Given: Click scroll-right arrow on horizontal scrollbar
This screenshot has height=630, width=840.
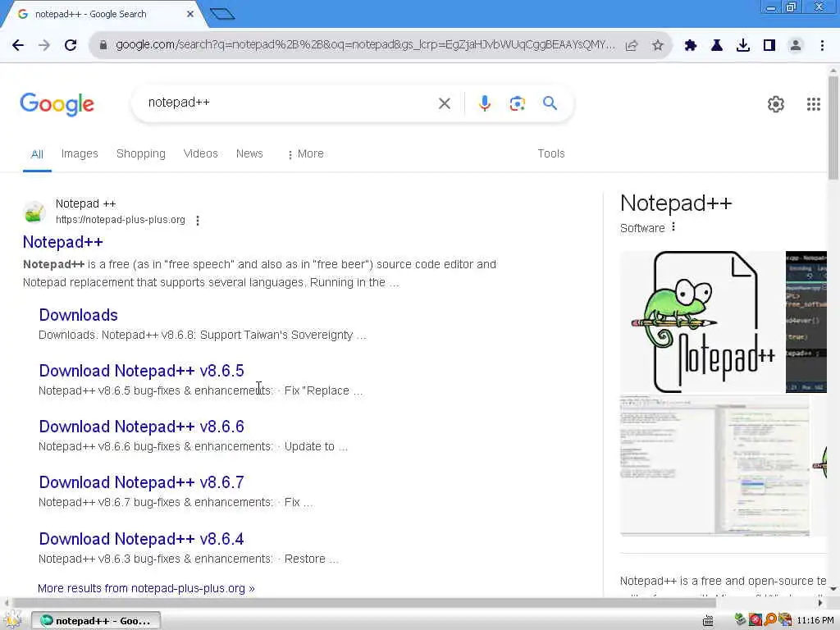Looking at the screenshot, I should (x=820, y=603).
